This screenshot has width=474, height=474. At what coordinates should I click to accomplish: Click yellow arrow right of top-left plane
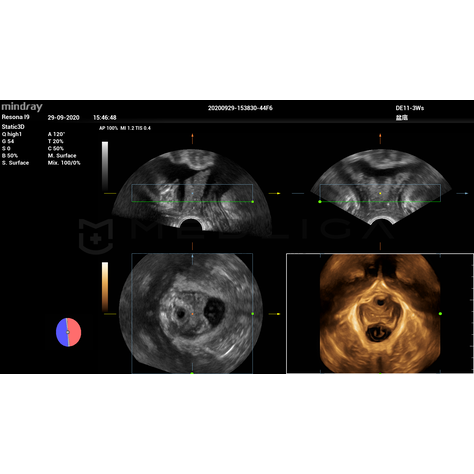tap(275, 193)
